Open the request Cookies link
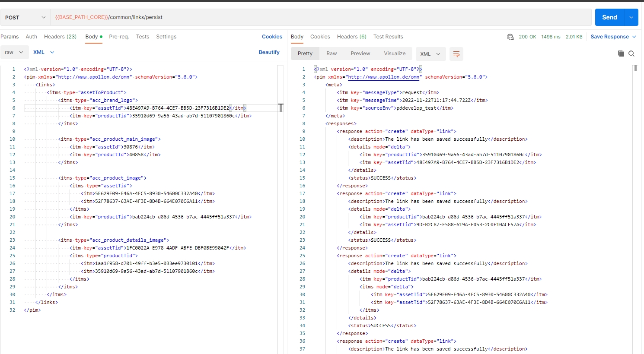The height and width of the screenshot is (354, 644). [272, 37]
